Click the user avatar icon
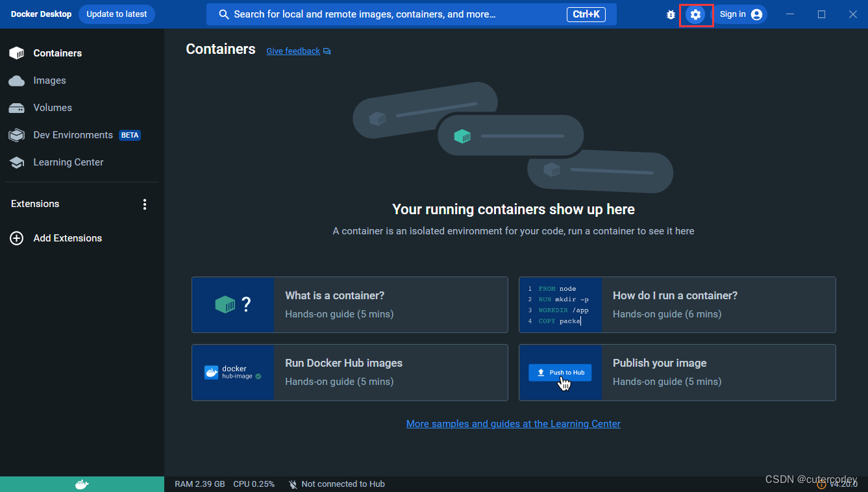 pos(756,14)
